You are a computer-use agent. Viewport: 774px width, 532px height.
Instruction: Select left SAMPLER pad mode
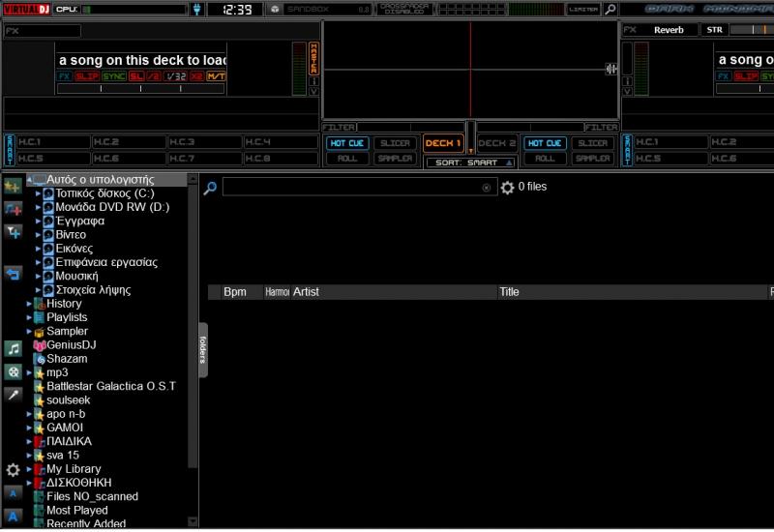[395, 159]
